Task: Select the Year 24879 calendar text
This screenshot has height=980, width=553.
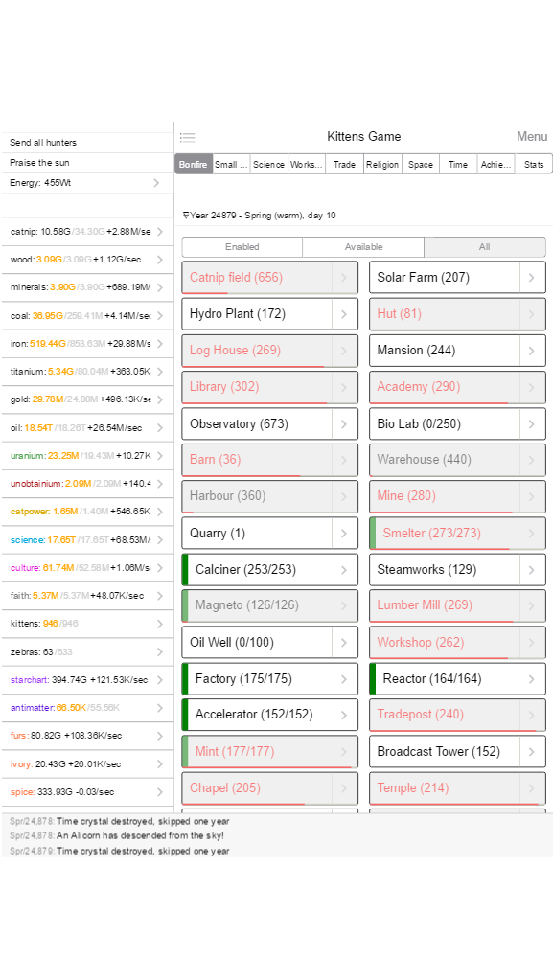Action: point(259,215)
